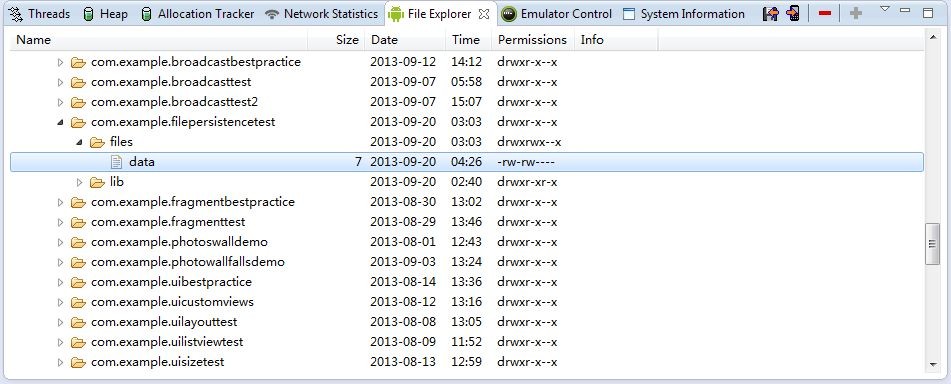This screenshot has width=951, height=384.
Task: Expand com.example.broadcastbestpractice folder
Action: 60,62
